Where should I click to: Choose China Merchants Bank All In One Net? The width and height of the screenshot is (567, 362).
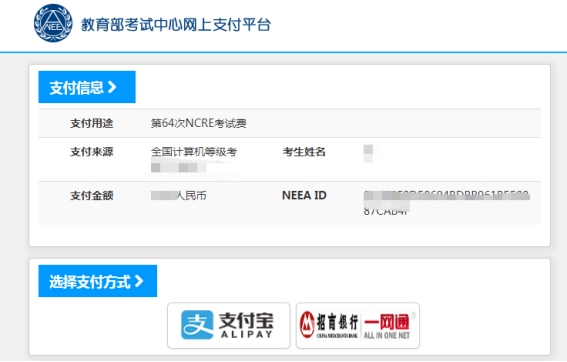point(358,325)
